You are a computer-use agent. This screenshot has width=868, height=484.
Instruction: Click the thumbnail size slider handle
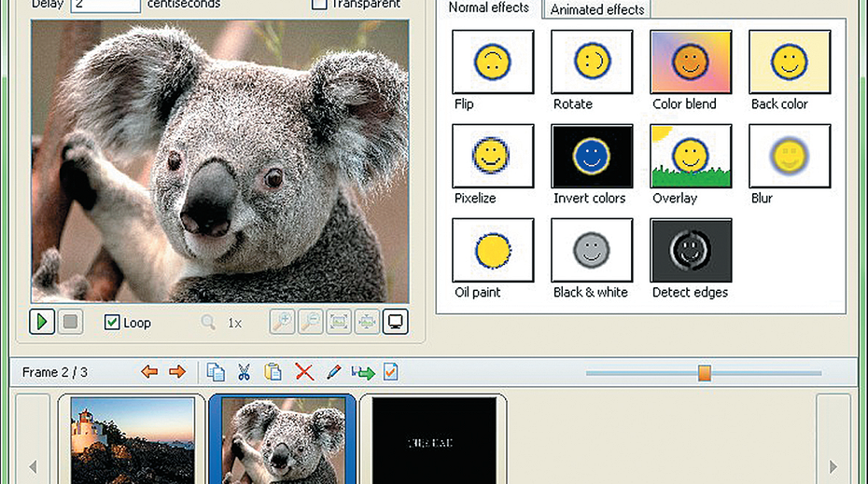(x=705, y=373)
